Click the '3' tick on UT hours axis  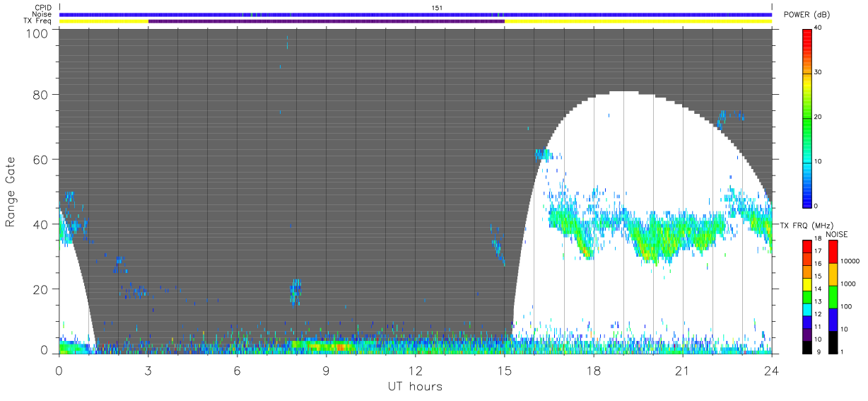(x=148, y=370)
